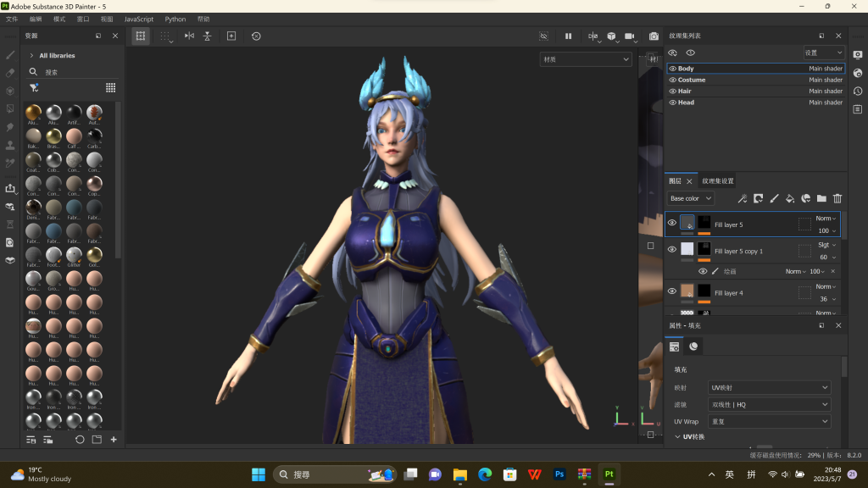This screenshot has height=488, width=868.
Task: Pause viewport rendering
Action: click(x=568, y=36)
